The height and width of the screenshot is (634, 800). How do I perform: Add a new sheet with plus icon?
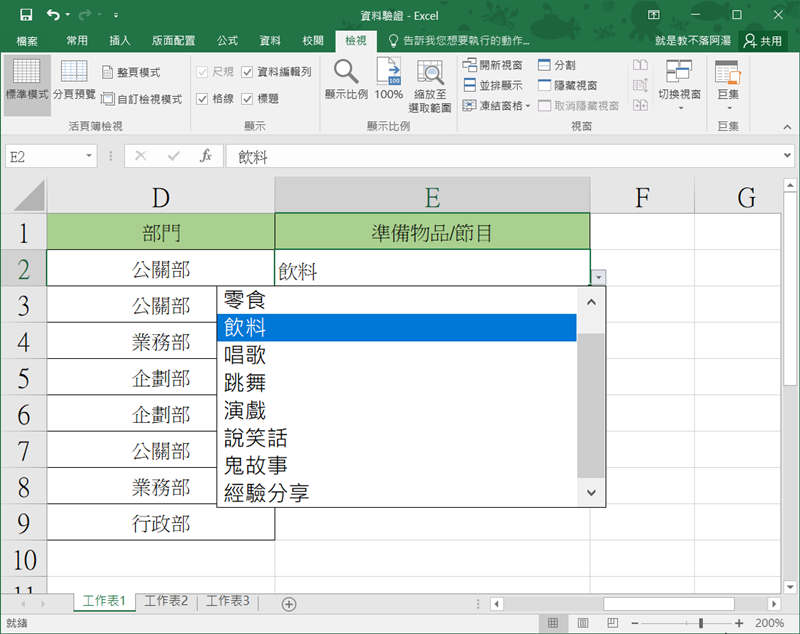click(x=289, y=603)
